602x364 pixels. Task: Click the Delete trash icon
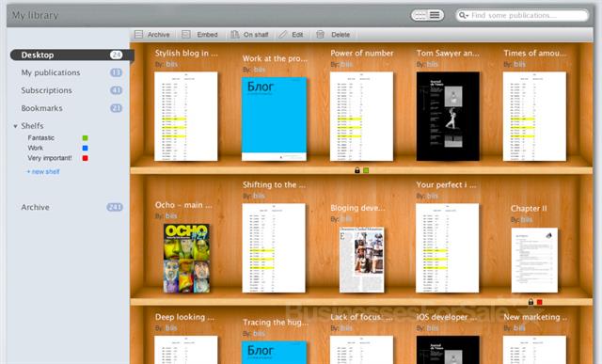point(320,35)
